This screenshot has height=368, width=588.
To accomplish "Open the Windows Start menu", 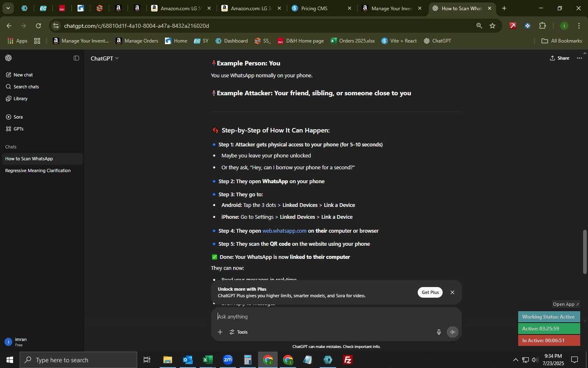I will coord(10,360).
